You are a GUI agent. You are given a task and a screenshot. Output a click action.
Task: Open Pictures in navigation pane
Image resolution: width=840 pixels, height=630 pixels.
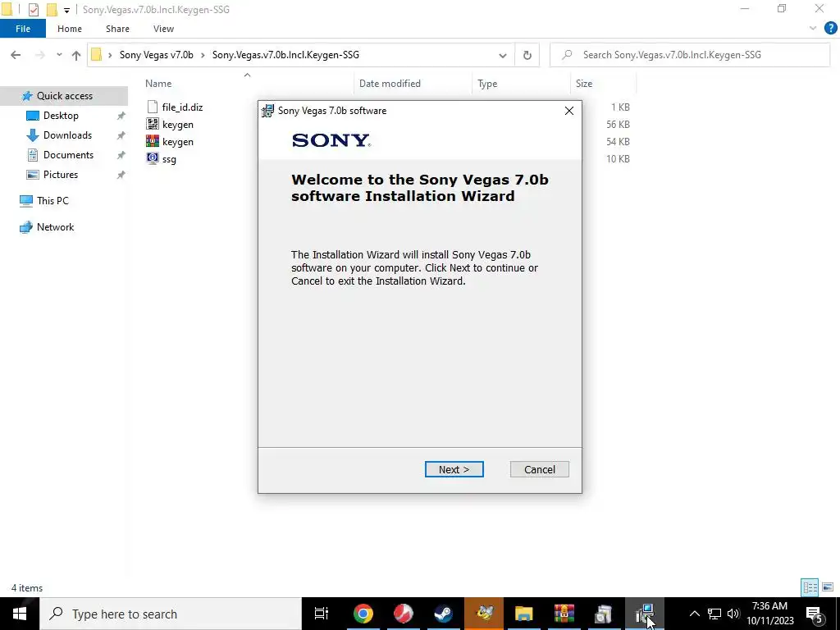(61, 175)
